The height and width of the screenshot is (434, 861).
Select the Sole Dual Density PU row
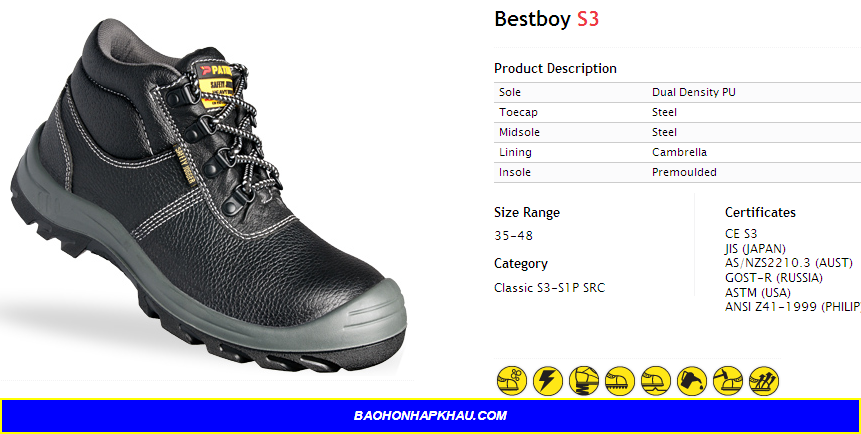pos(678,92)
